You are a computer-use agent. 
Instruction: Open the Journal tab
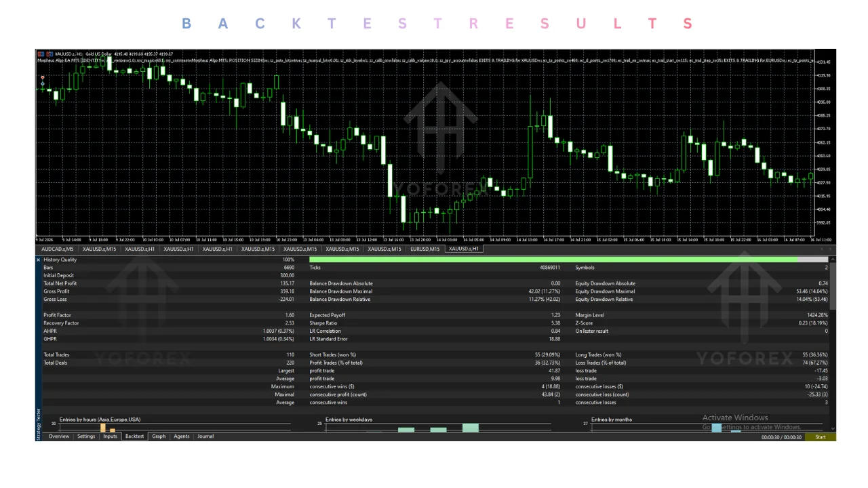coord(205,436)
